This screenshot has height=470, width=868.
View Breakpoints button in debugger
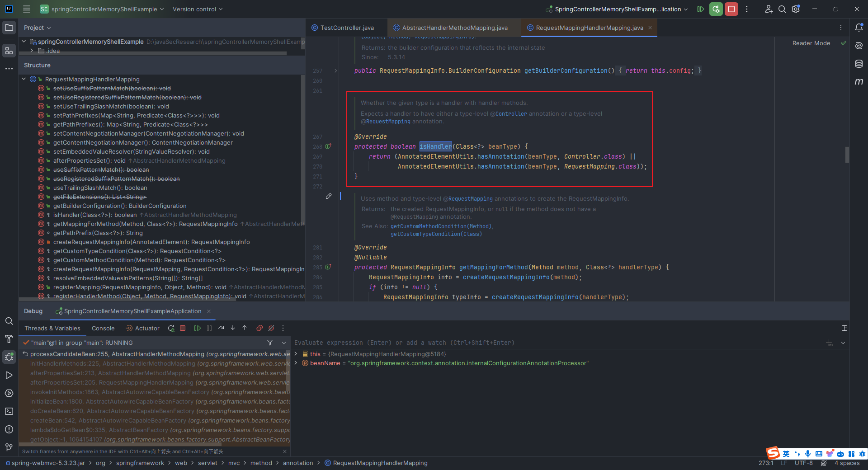(x=259, y=329)
